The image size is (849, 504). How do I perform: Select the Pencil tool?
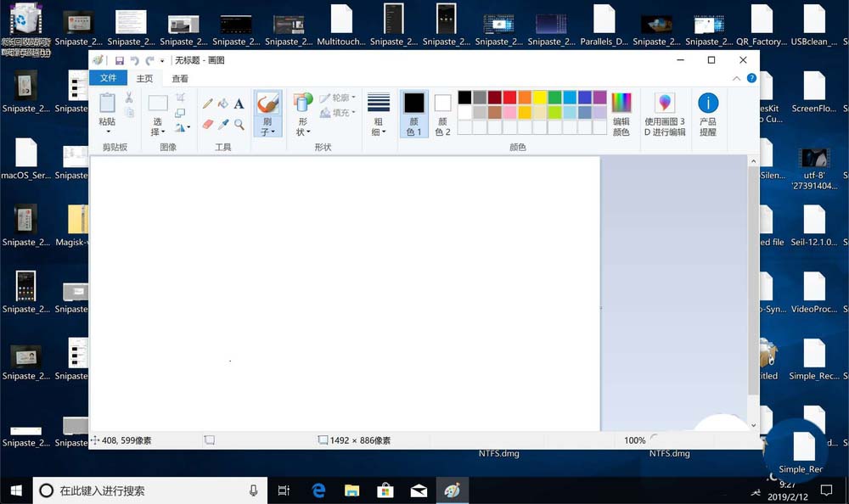pos(207,104)
